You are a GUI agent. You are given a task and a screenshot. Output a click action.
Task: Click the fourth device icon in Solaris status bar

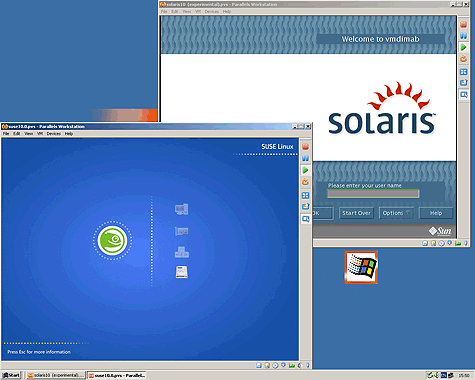[x=449, y=243]
